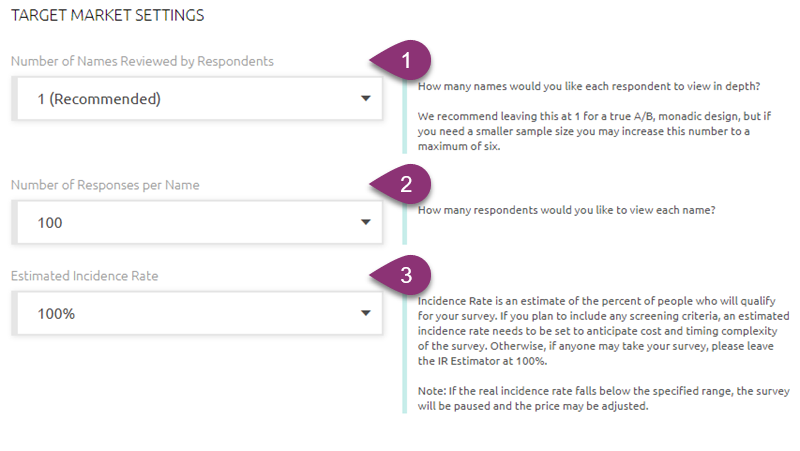Click the purple callout marker numbered 2

pos(405,183)
